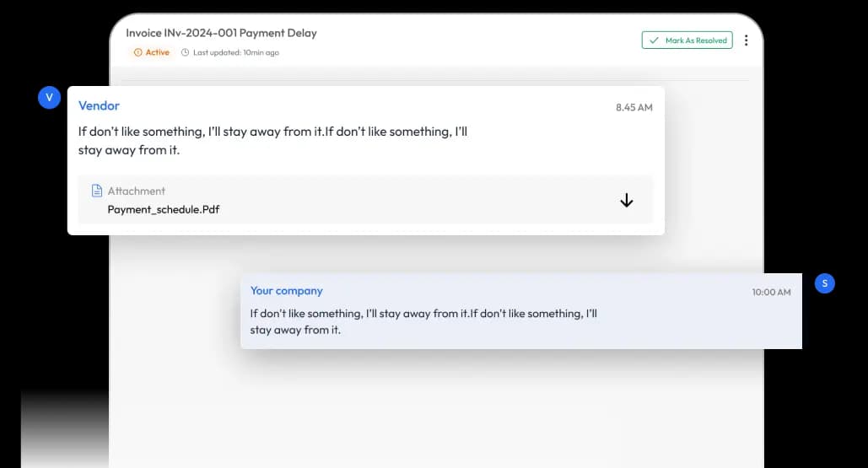
Task: Download the Payment_schedule.Pdf attachment arrow
Action: tap(626, 200)
